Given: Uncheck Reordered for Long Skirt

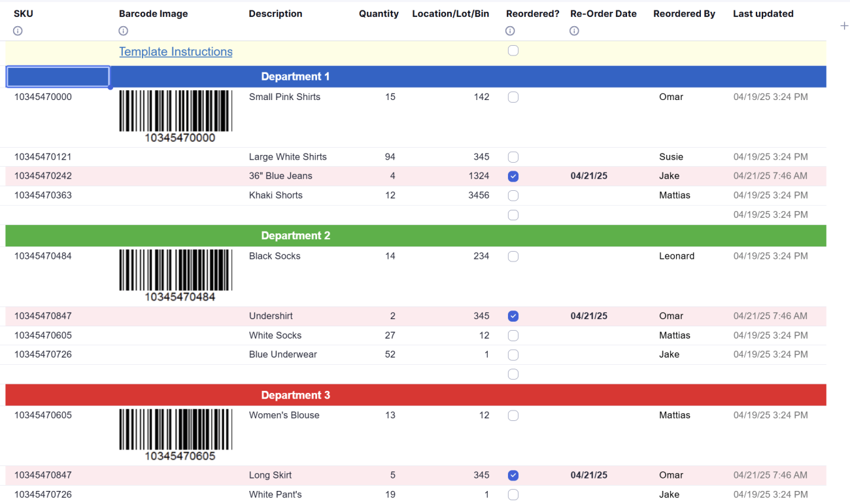Looking at the screenshot, I should [513, 475].
